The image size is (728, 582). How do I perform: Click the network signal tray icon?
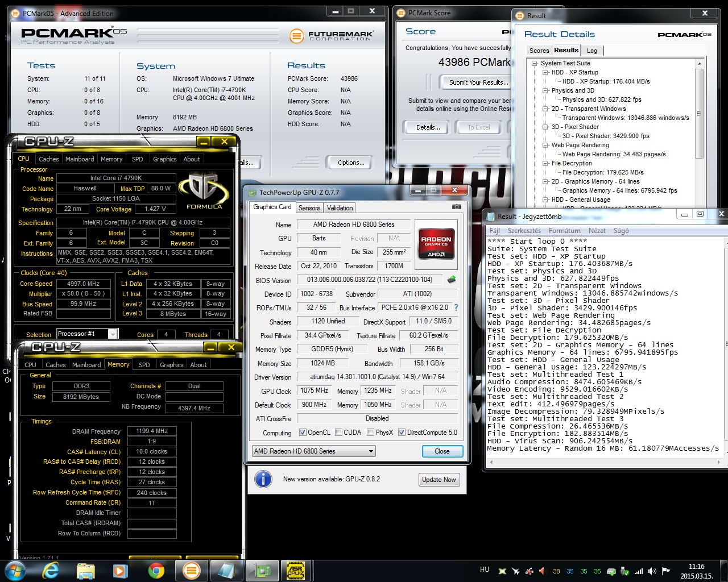pyautogui.click(x=639, y=571)
